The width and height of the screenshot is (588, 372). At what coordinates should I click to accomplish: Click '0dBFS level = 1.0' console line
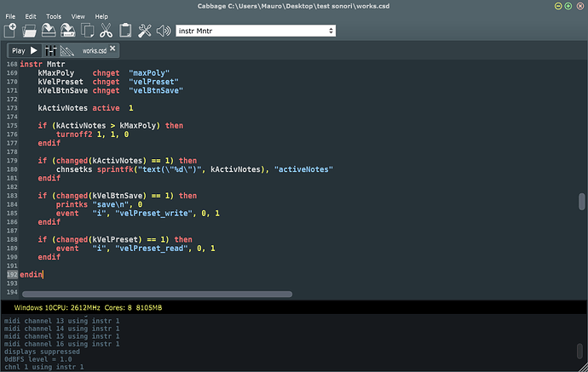click(37, 359)
